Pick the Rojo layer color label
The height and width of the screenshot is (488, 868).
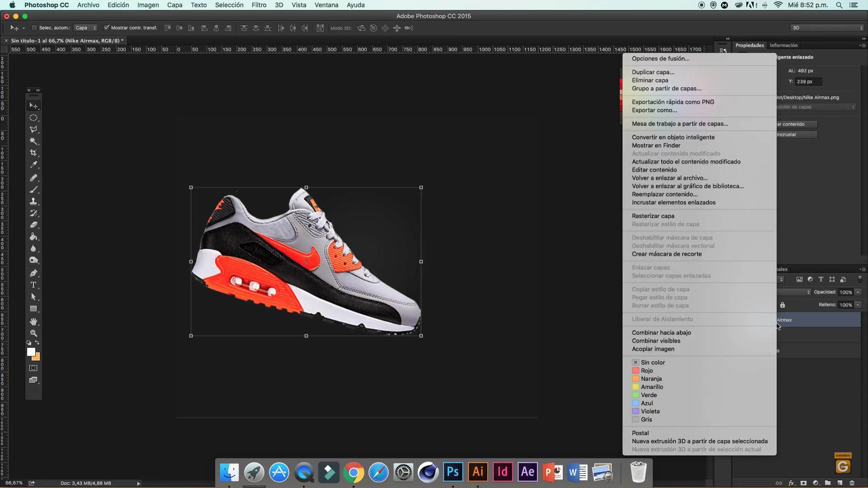(642, 371)
